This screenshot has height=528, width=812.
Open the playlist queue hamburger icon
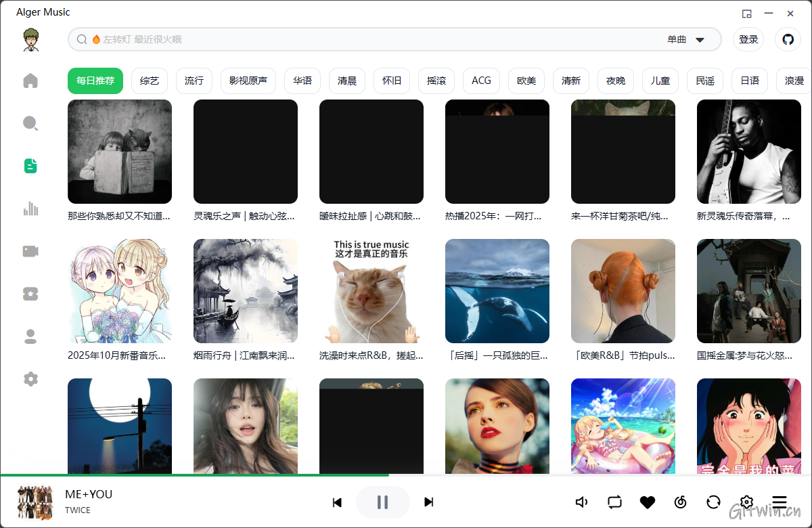[780, 502]
